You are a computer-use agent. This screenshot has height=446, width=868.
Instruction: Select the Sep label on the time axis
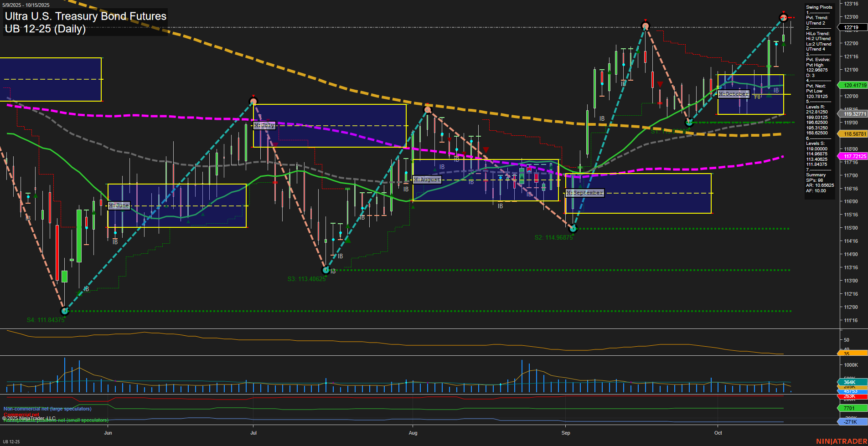coord(566,433)
